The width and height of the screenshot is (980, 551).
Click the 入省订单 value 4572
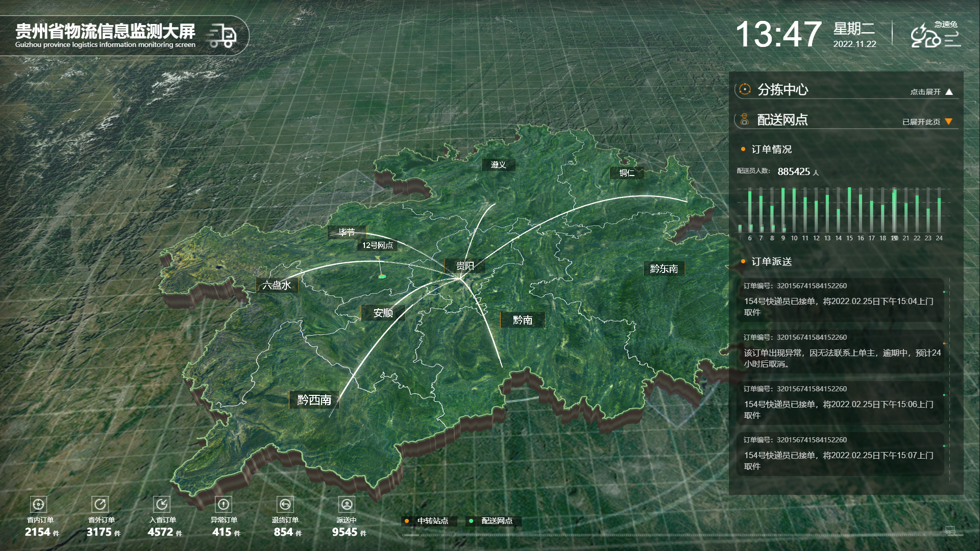[x=160, y=532]
